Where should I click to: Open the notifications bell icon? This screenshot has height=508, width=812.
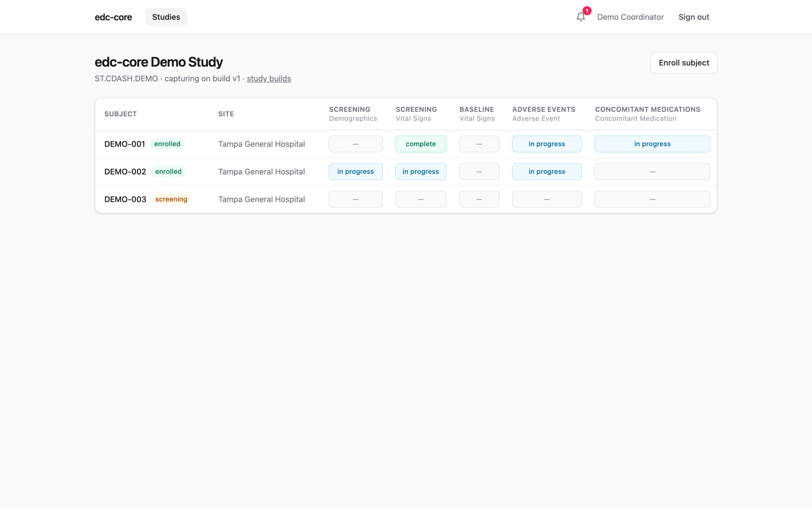(581, 17)
